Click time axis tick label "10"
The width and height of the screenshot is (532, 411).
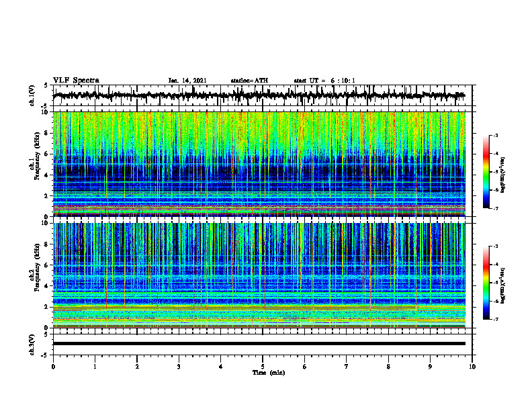click(x=472, y=367)
